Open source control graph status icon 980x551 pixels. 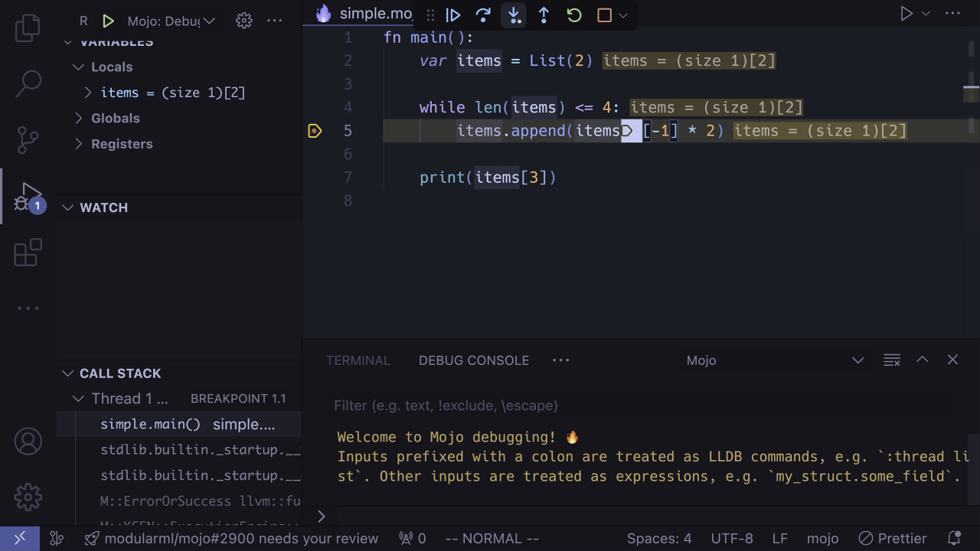pyautogui.click(x=56, y=539)
